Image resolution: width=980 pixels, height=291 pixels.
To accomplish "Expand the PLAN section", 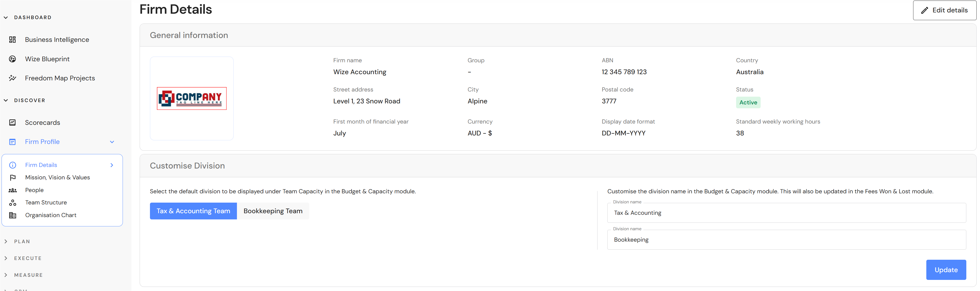I will coord(6,241).
